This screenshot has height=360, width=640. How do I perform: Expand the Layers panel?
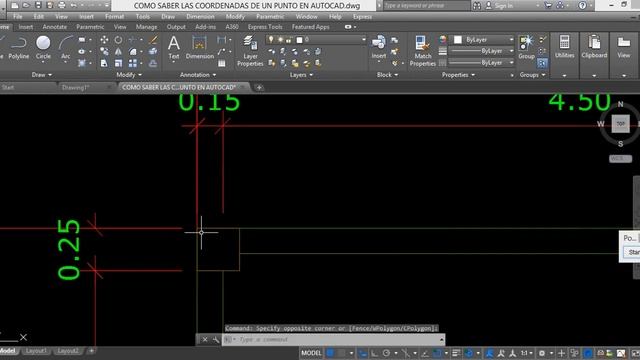coord(301,75)
